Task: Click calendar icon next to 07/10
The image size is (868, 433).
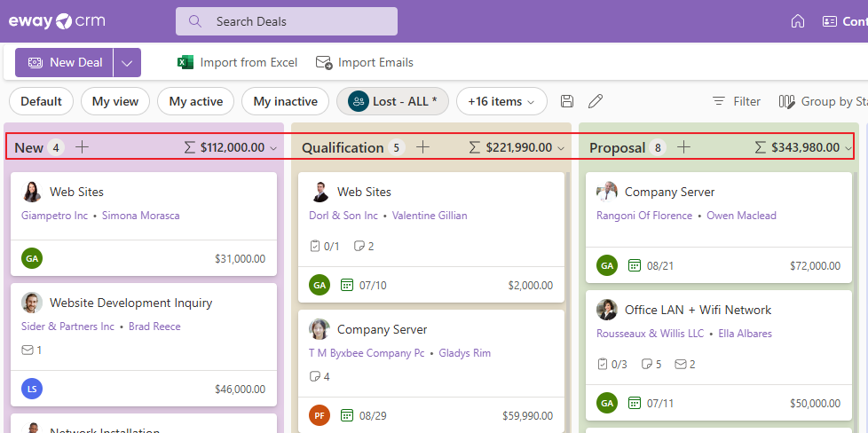Action: 346,285
